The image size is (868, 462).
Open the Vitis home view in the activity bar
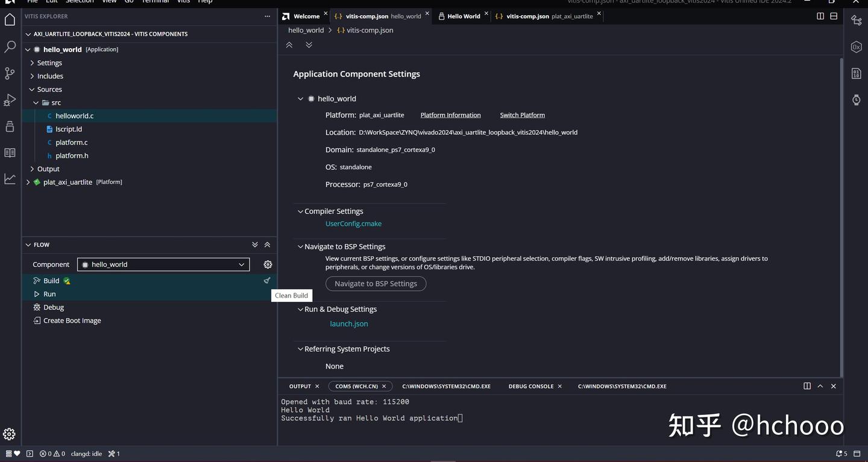point(10,20)
